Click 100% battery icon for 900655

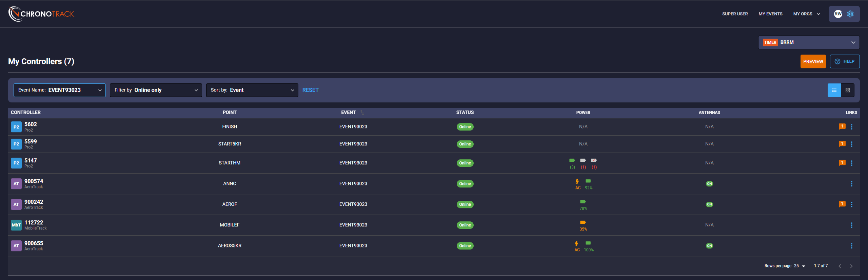click(x=588, y=243)
